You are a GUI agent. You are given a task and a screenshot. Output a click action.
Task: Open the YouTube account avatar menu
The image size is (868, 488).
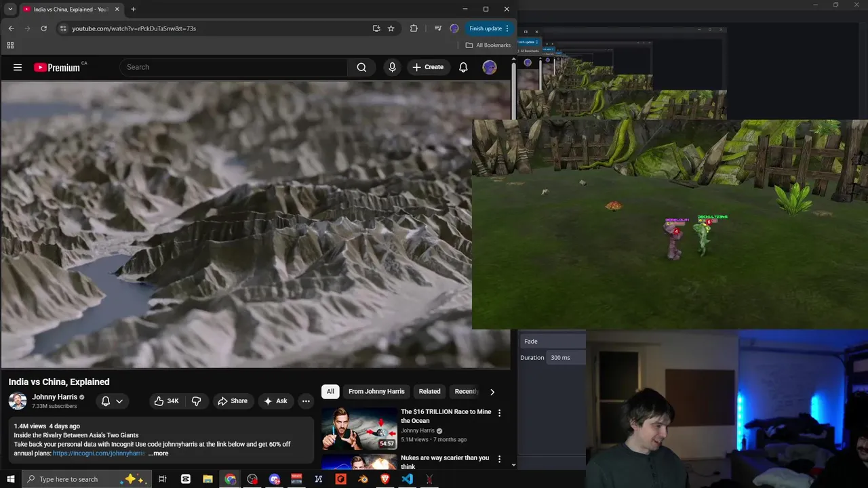click(490, 67)
